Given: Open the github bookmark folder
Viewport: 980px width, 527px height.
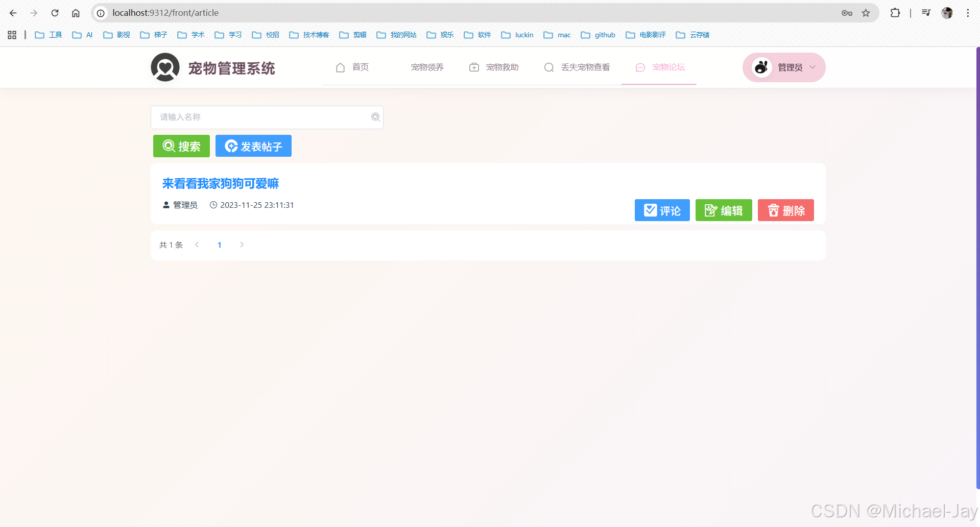Looking at the screenshot, I should 598,35.
